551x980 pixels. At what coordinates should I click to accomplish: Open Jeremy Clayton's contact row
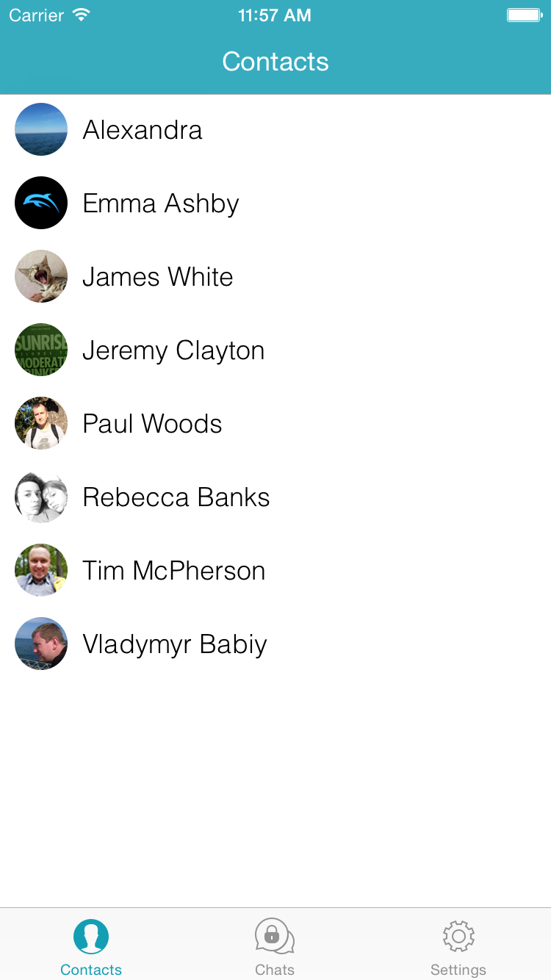275,350
